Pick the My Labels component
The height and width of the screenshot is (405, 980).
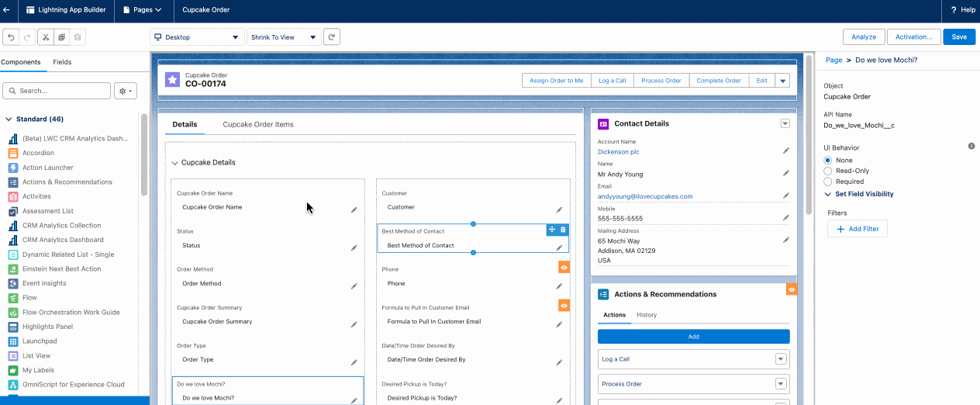pos(38,370)
